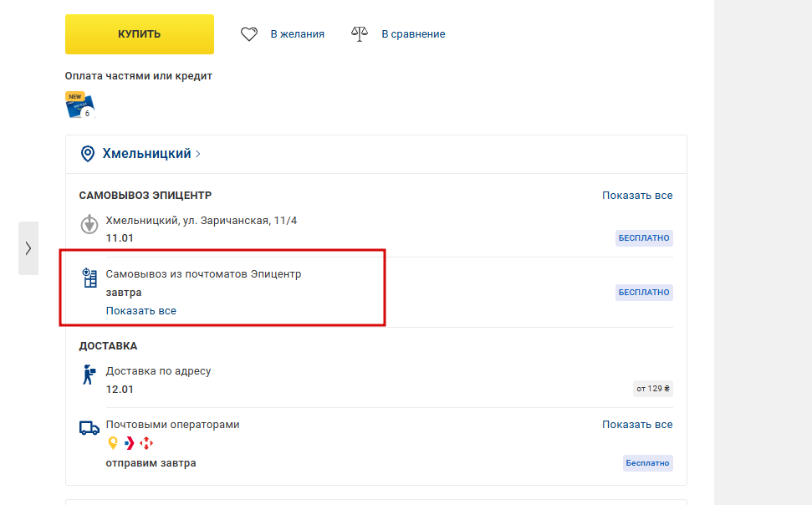Show all Самовывоз Эпицентр pickup stores
812x505 pixels.
tap(637, 196)
